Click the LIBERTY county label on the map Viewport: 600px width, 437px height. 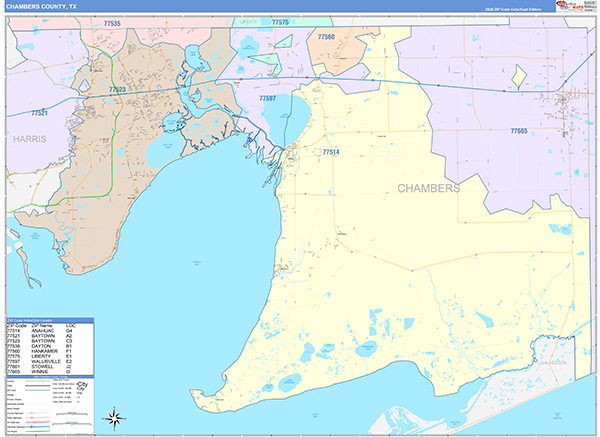pos(248,22)
